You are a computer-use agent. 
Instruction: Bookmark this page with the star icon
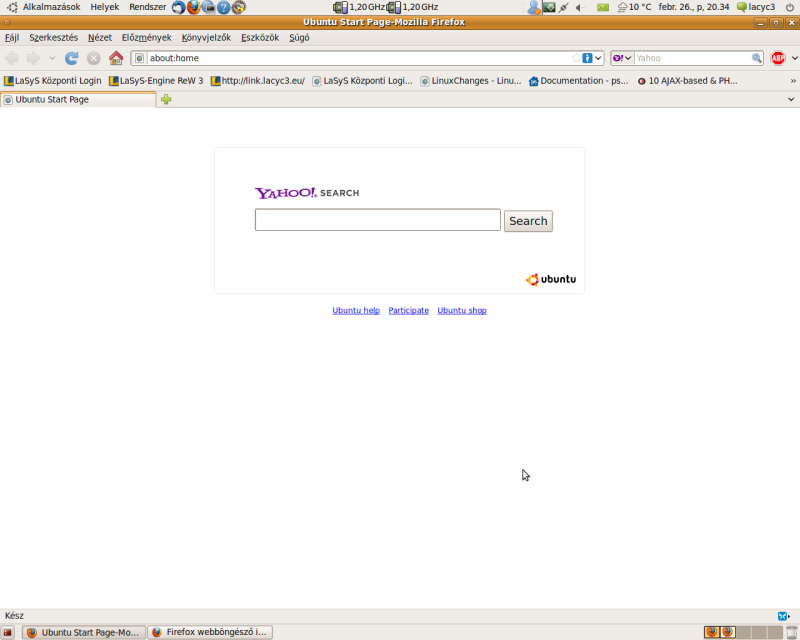576,58
